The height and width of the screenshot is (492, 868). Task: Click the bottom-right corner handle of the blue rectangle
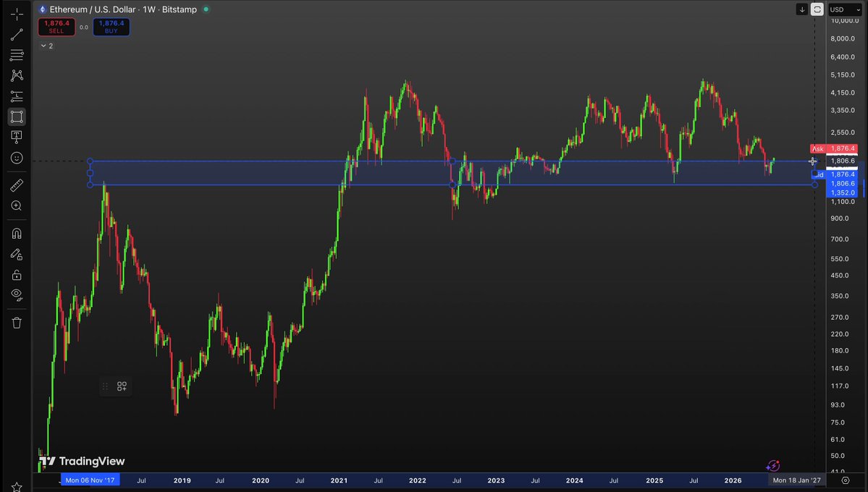click(814, 184)
